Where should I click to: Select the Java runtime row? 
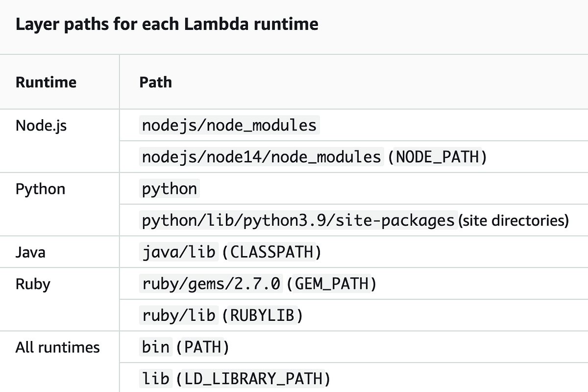30,252
